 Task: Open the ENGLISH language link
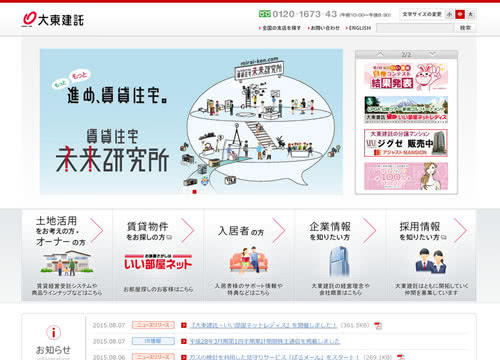(x=360, y=28)
